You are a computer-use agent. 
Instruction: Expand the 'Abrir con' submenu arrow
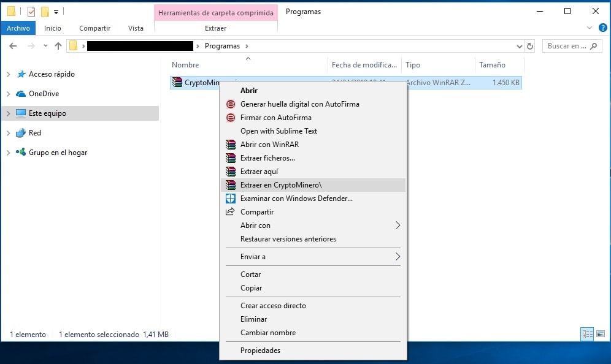399,226
